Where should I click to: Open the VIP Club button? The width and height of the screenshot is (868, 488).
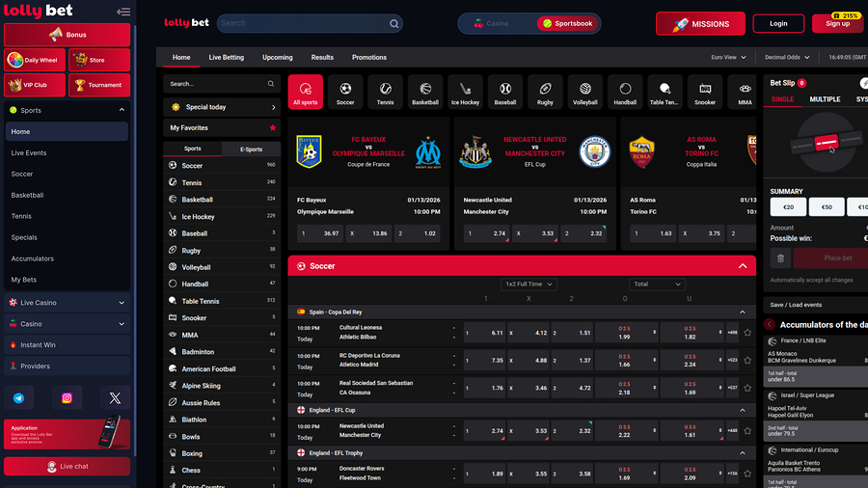pyautogui.click(x=35, y=85)
